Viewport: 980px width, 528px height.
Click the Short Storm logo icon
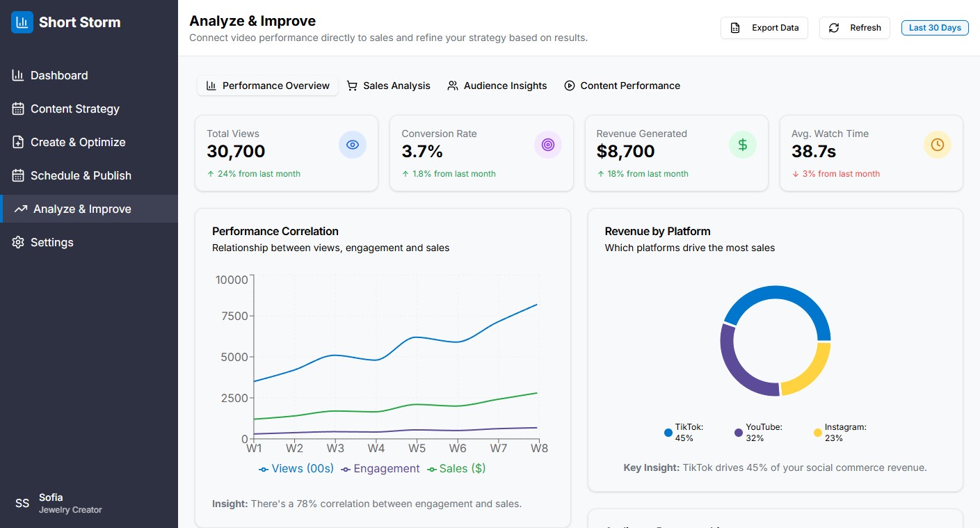pos(22,22)
